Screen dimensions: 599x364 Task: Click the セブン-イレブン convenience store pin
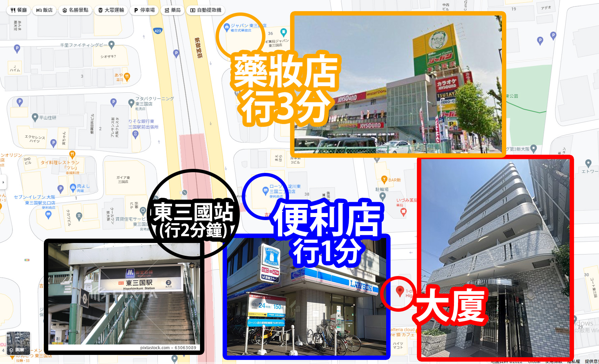(x=48, y=215)
